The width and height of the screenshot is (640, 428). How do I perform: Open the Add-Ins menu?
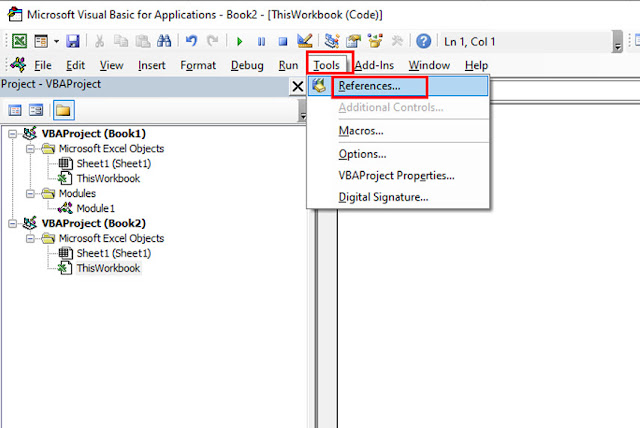point(374,65)
